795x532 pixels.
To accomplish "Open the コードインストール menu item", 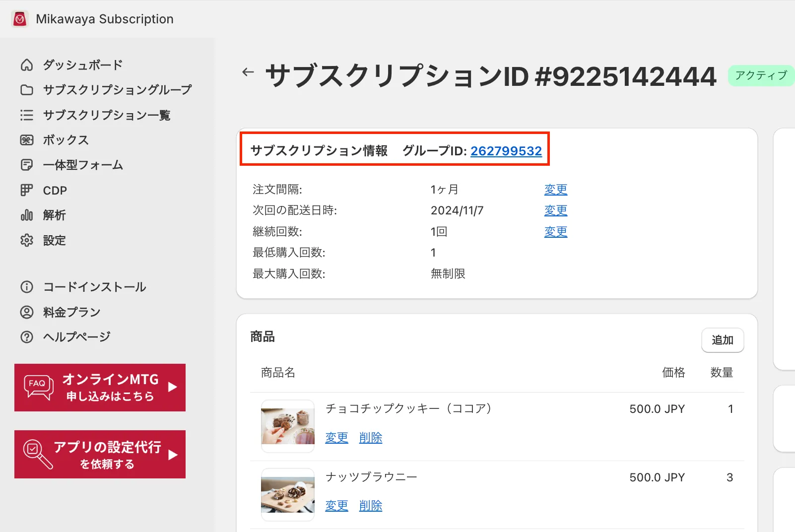I will [x=94, y=287].
